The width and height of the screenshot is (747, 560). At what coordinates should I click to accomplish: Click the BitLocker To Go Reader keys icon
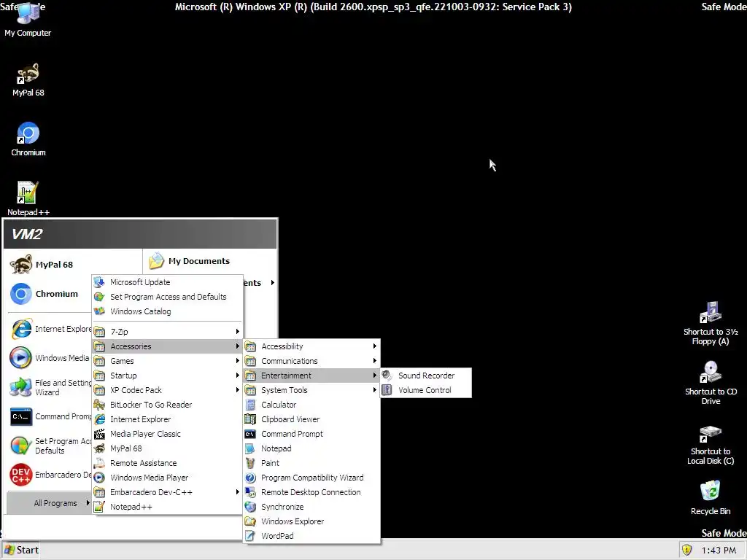click(x=99, y=405)
